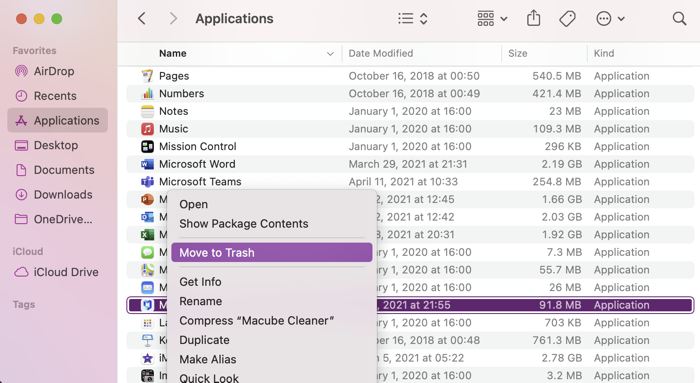
Task: Click the PowerPoint icon in 1.66 GB row
Action: [x=147, y=199]
